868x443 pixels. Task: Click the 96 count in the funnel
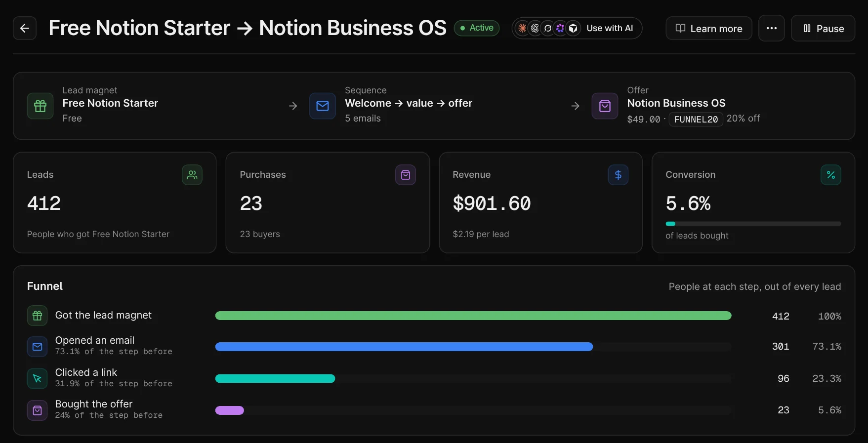coord(784,378)
